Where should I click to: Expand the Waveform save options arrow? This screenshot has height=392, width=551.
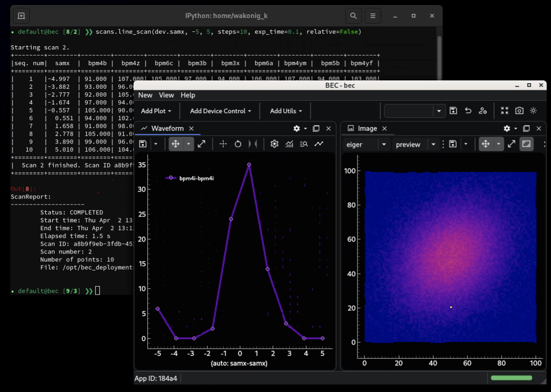point(155,144)
